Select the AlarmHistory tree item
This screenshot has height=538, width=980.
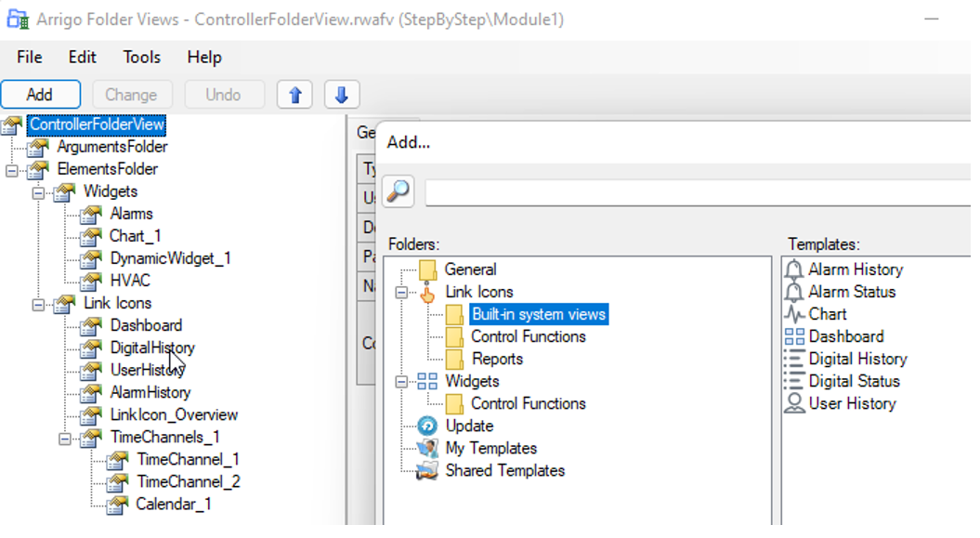point(150,393)
